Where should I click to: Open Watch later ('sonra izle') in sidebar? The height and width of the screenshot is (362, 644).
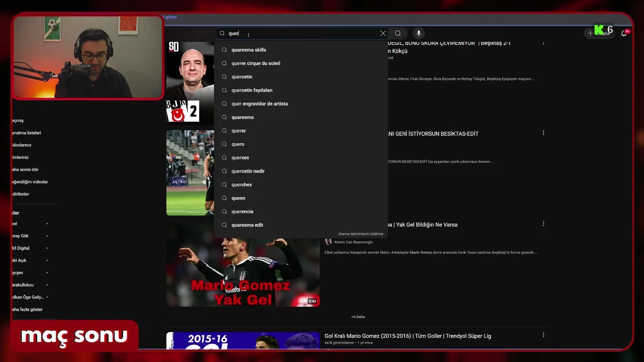(25, 169)
